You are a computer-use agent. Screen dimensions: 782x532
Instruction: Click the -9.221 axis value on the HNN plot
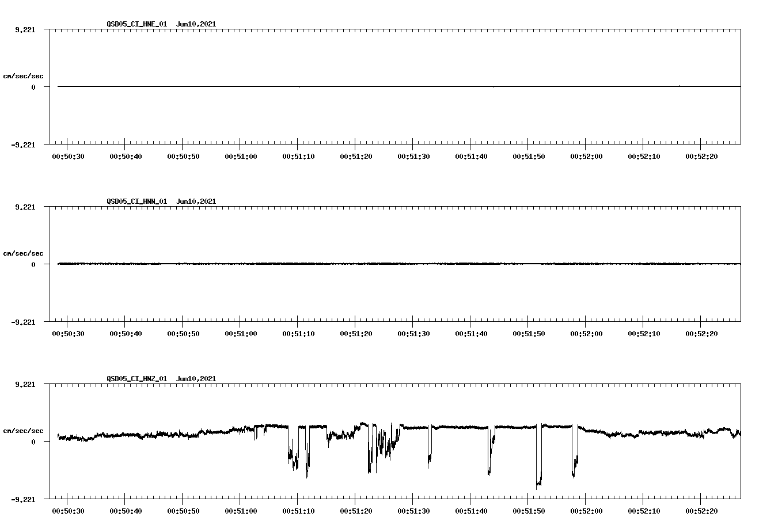(x=23, y=322)
